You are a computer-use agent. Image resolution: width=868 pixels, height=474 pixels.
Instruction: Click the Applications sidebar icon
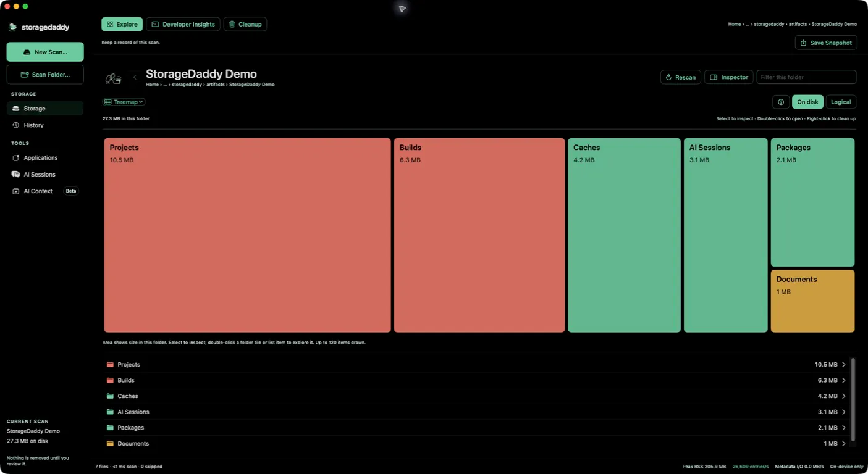click(16, 158)
